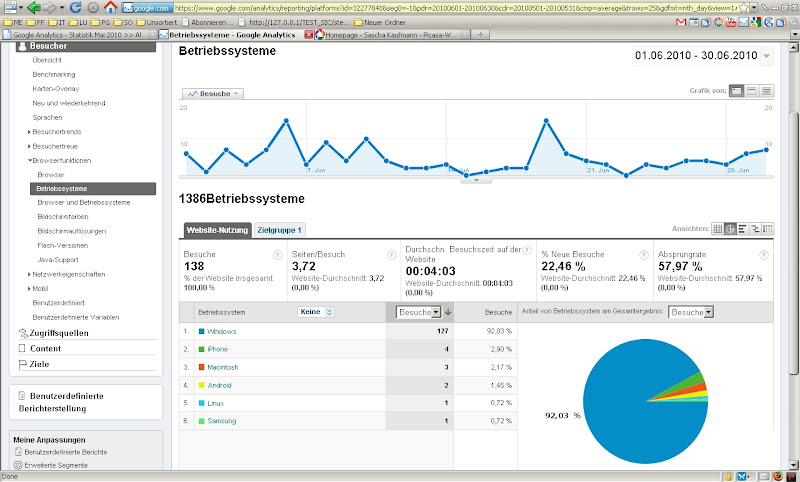This screenshot has height=482, width=800.
Task: Open Content section in sidebar
Action: point(45,349)
